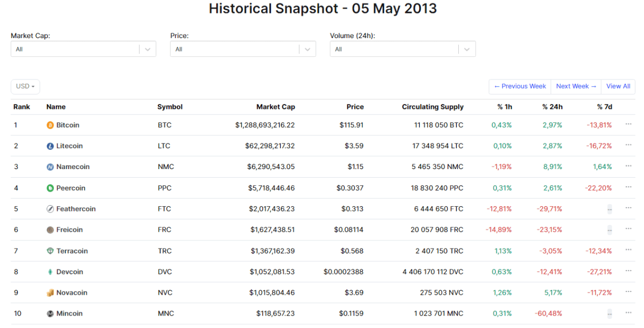This screenshot has height=328, width=644.
Task: Select the Freicoin coin icon
Action: pos(50,229)
